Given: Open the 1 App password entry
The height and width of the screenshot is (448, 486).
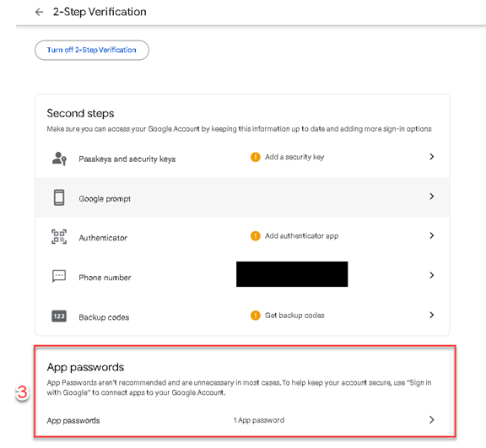Looking at the screenshot, I should tap(259, 420).
